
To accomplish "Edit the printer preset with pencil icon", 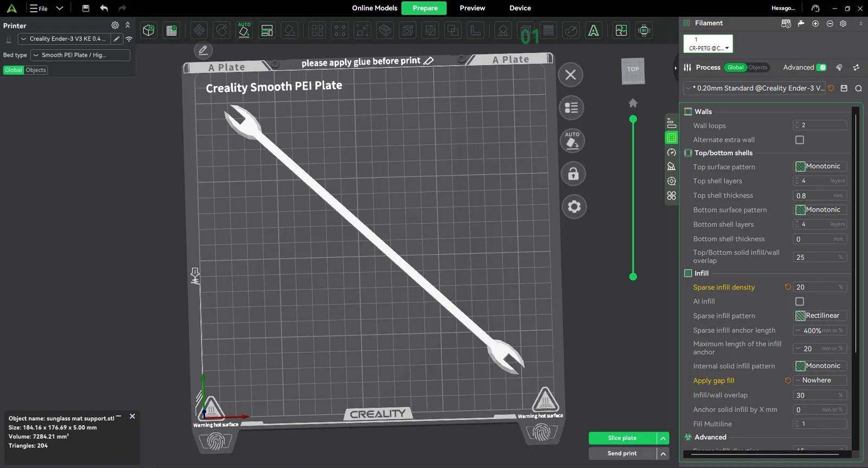I will [x=117, y=39].
